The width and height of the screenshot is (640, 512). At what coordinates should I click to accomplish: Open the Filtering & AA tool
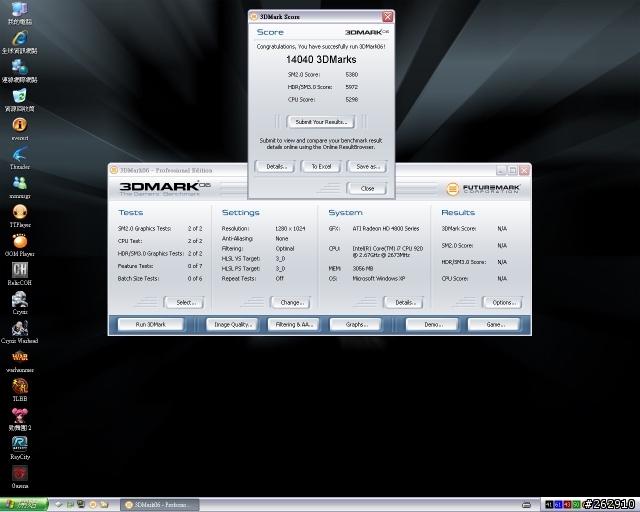coord(293,325)
